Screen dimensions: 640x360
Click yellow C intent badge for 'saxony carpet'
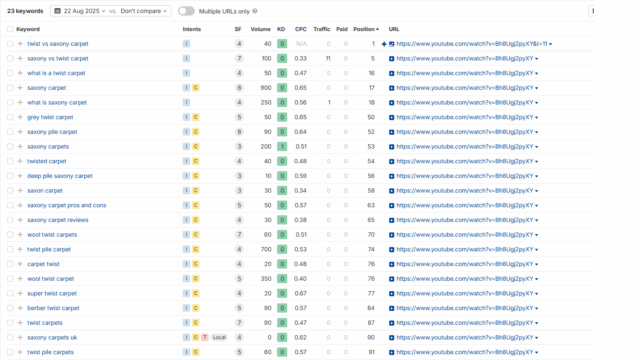pos(196,88)
